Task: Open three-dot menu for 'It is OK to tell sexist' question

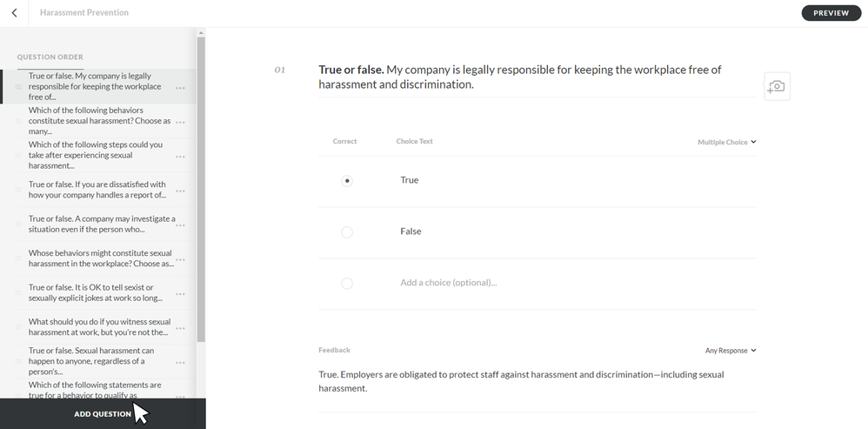Action: (180, 293)
